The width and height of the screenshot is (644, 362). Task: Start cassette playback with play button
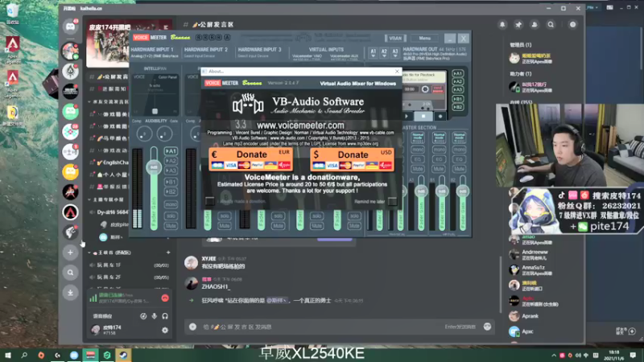407,117
